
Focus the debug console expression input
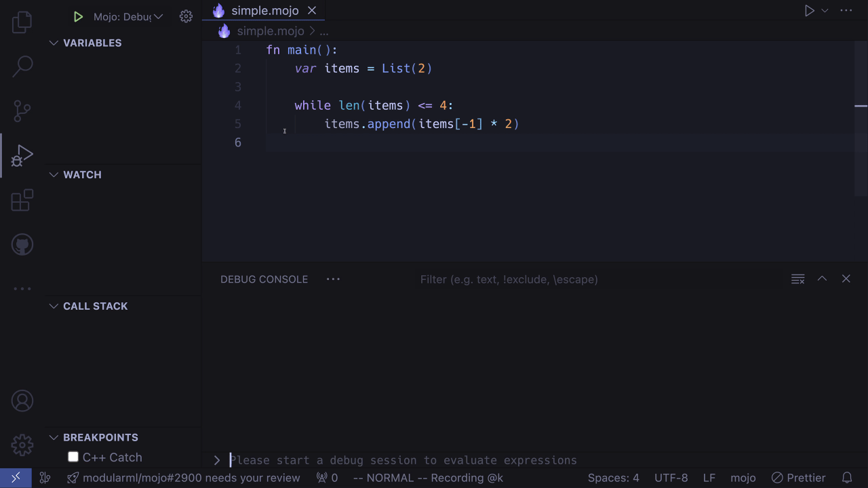point(542,460)
